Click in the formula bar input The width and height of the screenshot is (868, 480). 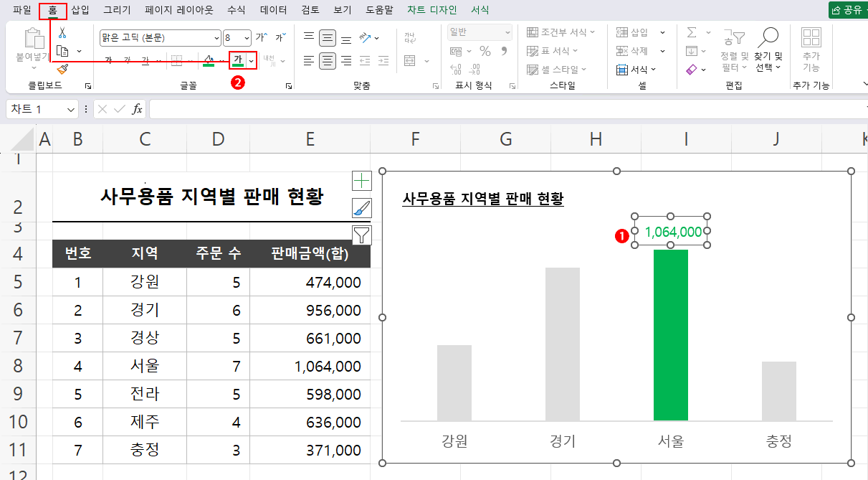pos(507,109)
